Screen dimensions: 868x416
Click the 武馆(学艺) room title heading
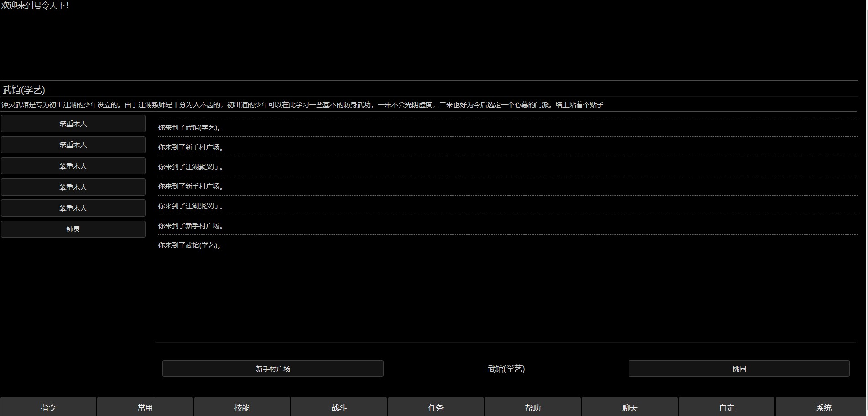click(x=24, y=89)
